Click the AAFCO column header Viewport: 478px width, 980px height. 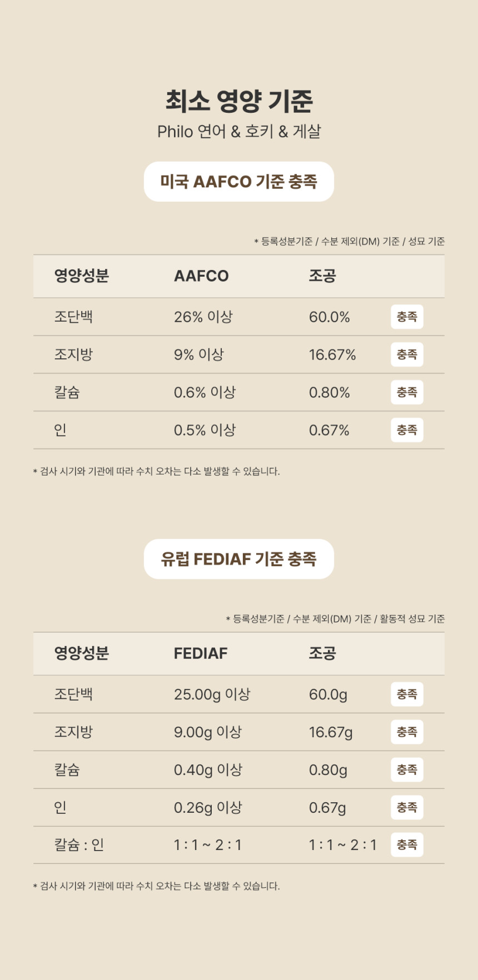(x=201, y=276)
